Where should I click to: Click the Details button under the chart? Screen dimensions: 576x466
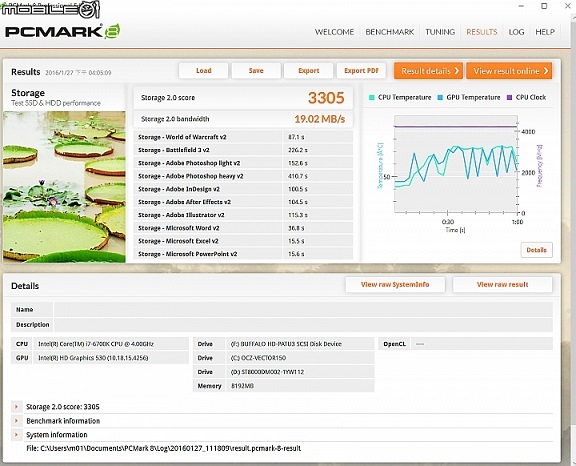pos(536,250)
